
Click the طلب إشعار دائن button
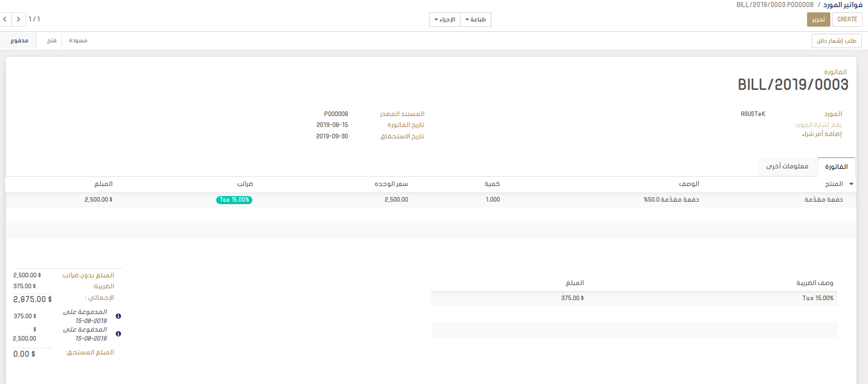pyautogui.click(x=836, y=41)
